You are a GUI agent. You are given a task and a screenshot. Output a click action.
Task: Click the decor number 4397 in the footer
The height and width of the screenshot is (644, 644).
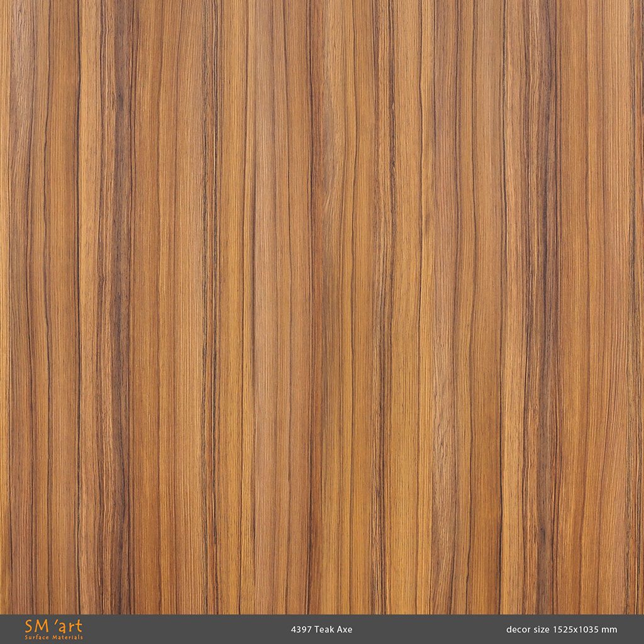[x=300, y=630]
